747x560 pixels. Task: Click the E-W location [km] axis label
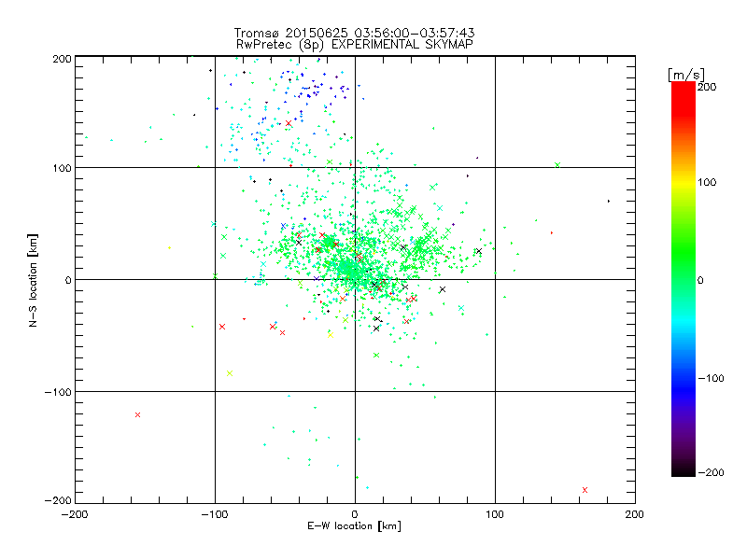point(354,526)
